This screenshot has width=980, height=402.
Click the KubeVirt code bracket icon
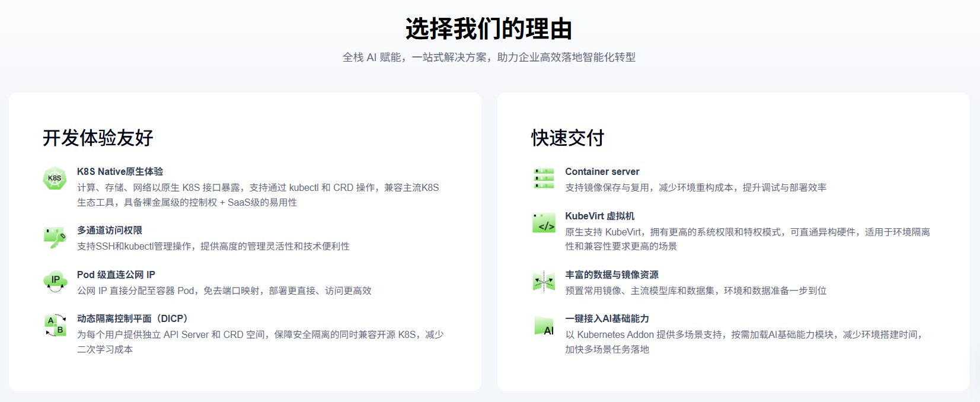[544, 223]
